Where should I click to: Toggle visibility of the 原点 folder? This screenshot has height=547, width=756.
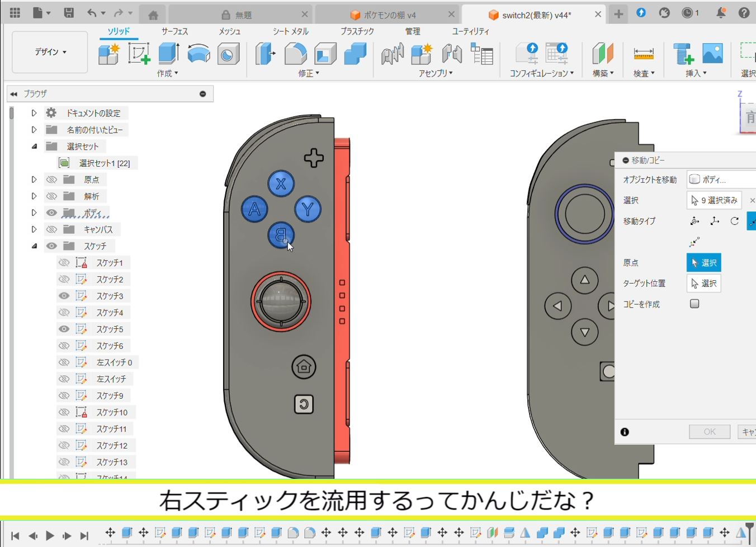pos(51,180)
